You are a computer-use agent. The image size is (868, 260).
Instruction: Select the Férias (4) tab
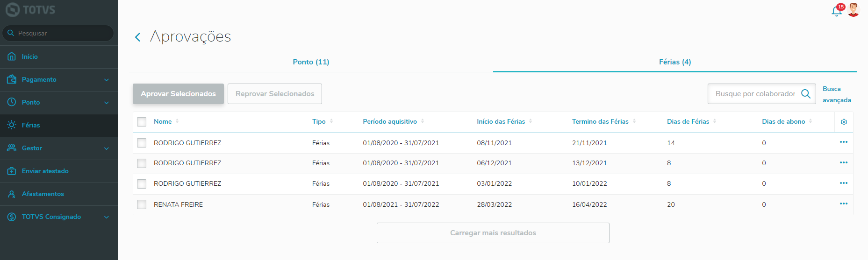[x=674, y=62]
